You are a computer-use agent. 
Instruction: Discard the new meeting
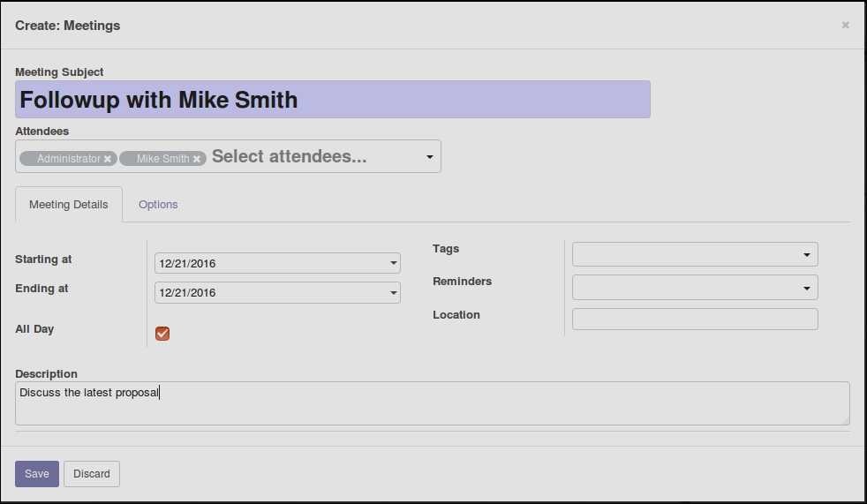(92, 474)
